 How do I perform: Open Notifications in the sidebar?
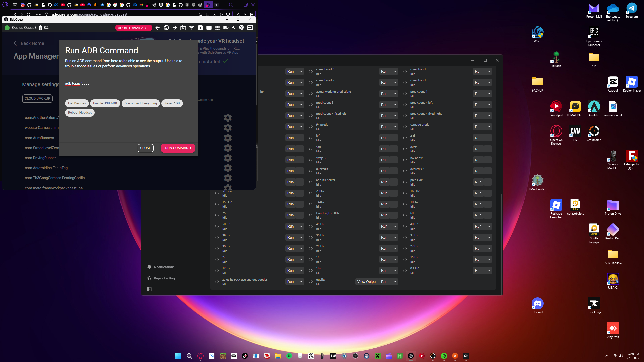coord(164,267)
